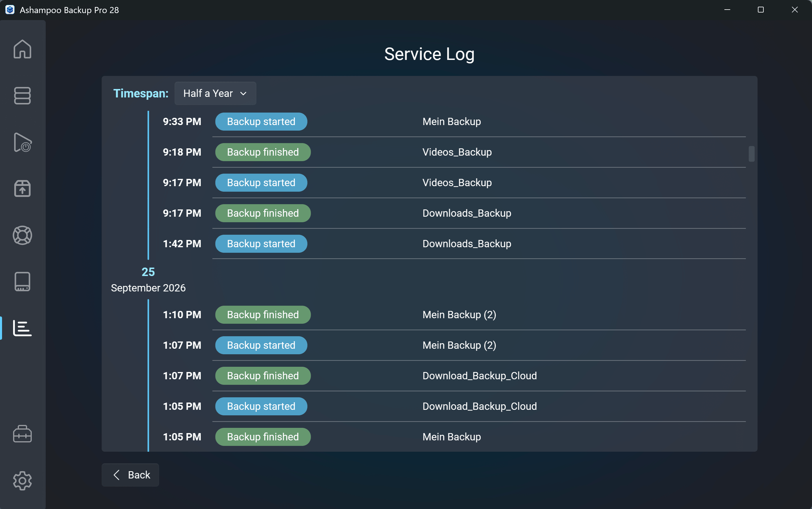The height and width of the screenshot is (509, 812).
Task: Select Videos_Backup name in 9:18 PM row
Action: [457, 152]
